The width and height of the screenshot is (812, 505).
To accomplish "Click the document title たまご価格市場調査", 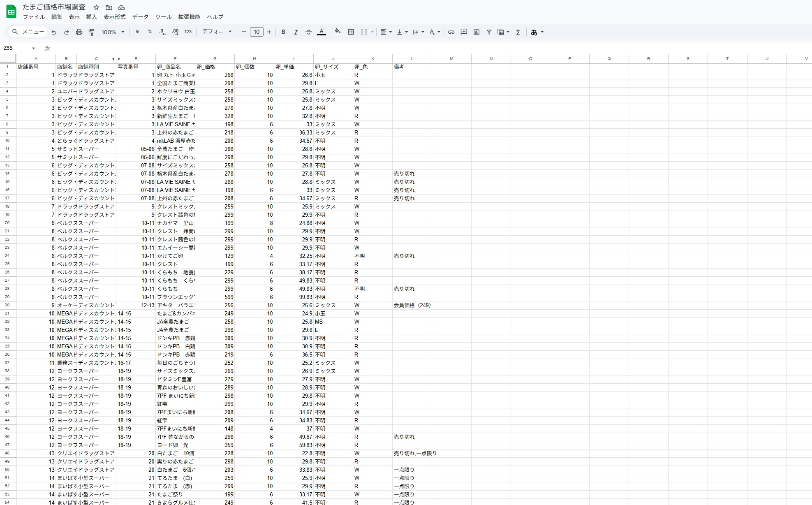I will click(54, 7).
